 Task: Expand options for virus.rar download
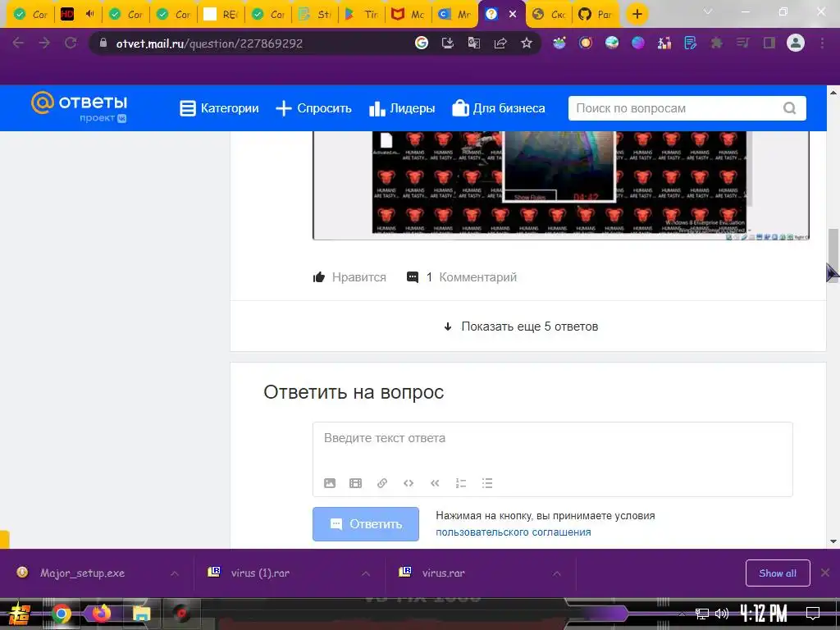point(557,573)
